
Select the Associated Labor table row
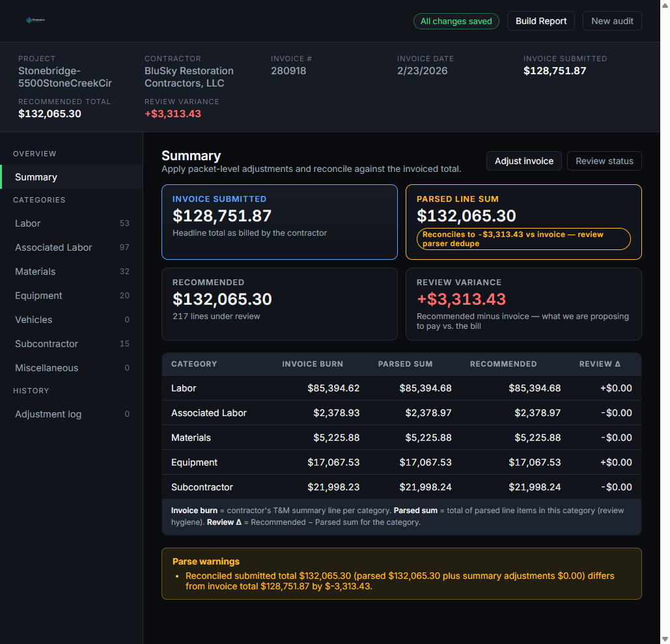coord(401,413)
